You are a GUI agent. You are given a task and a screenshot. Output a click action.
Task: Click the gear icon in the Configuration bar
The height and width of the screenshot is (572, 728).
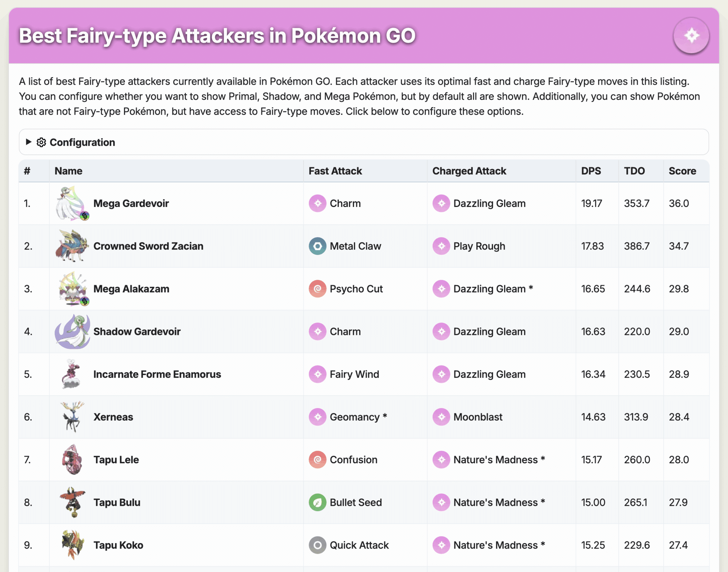coord(41,142)
